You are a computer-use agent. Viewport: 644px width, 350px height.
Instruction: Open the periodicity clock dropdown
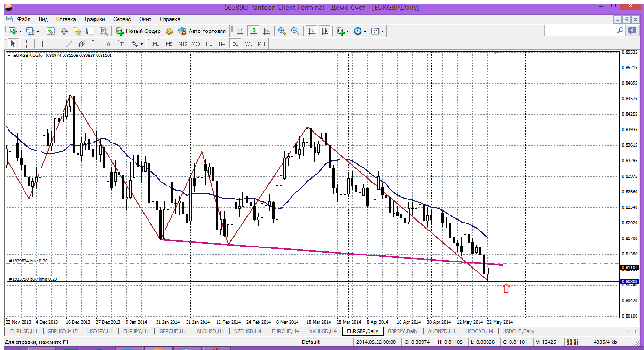click(360, 31)
